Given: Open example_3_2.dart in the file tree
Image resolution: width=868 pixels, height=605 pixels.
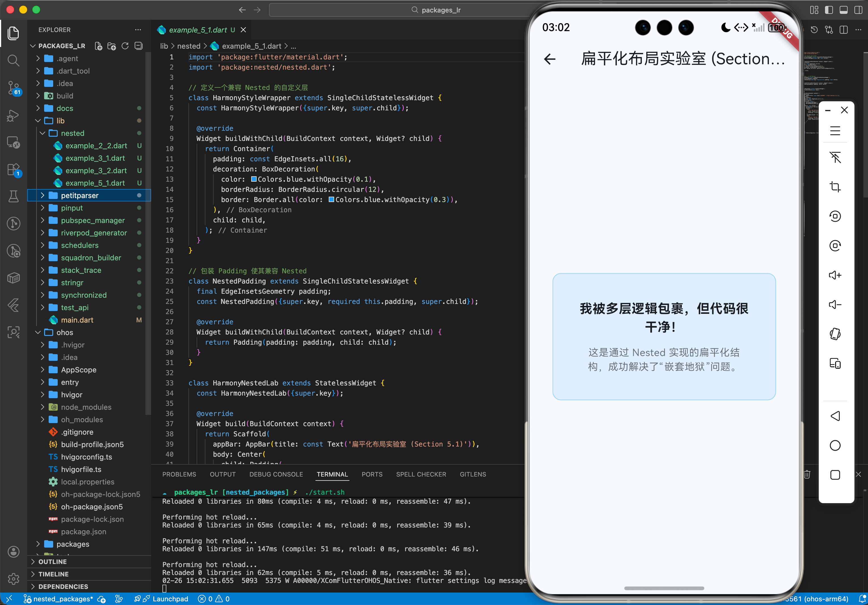Looking at the screenshot, I should pyautogui.click(x=89, y=171).
